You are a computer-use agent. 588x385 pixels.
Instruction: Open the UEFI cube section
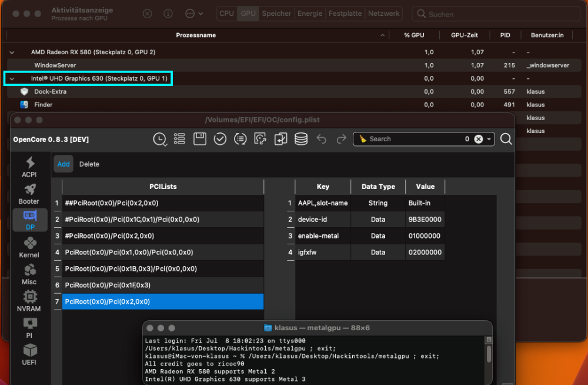coord(29,355)
